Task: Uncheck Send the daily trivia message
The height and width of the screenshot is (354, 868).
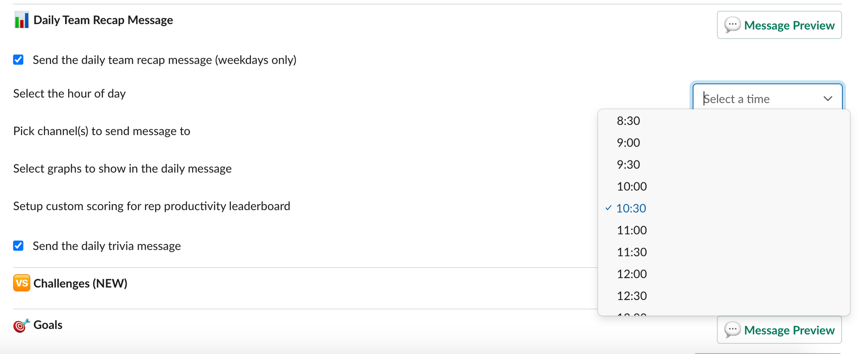Action: [18, 246]
